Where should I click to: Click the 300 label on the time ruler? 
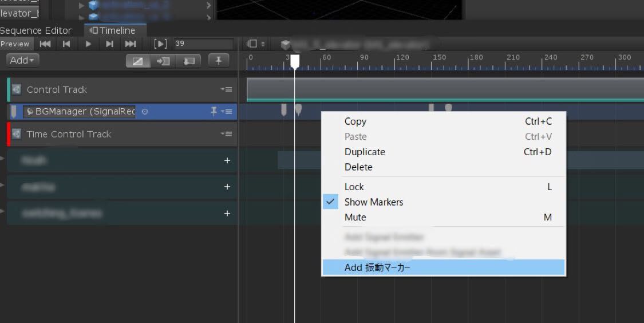(x=625, y=57)
